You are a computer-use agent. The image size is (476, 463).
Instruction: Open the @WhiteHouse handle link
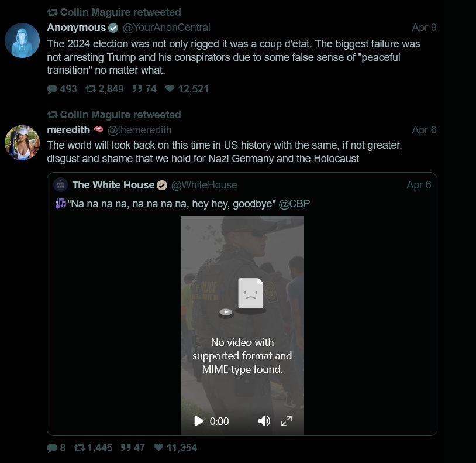pyautogui.click(x=203, y=185)
